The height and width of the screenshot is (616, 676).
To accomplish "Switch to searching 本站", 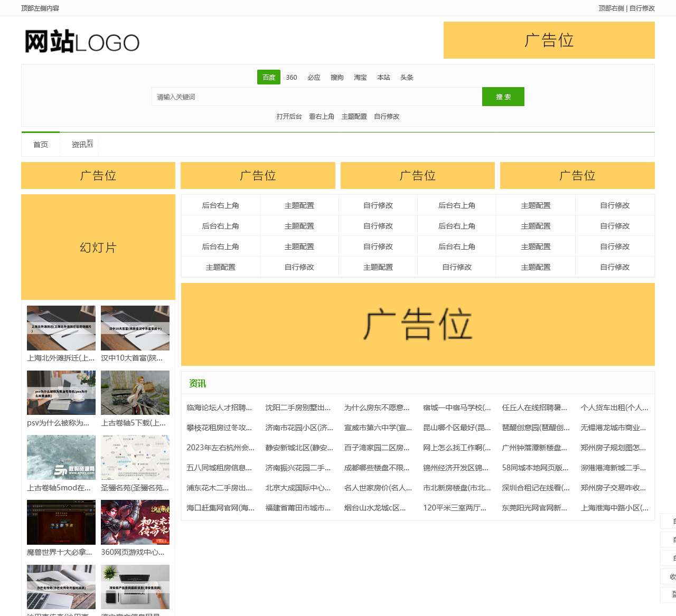I will pyautogui.click(x=383, y=77).
